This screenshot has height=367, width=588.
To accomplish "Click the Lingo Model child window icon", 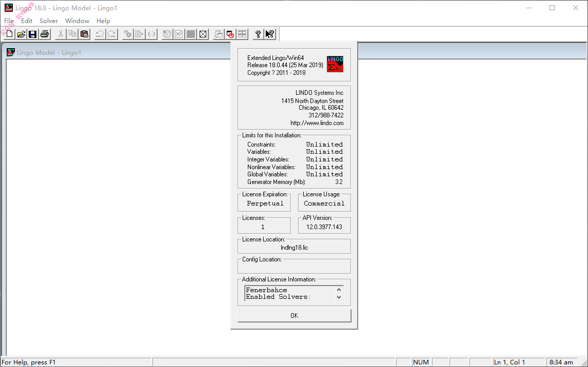I will (x=11, y=52).
